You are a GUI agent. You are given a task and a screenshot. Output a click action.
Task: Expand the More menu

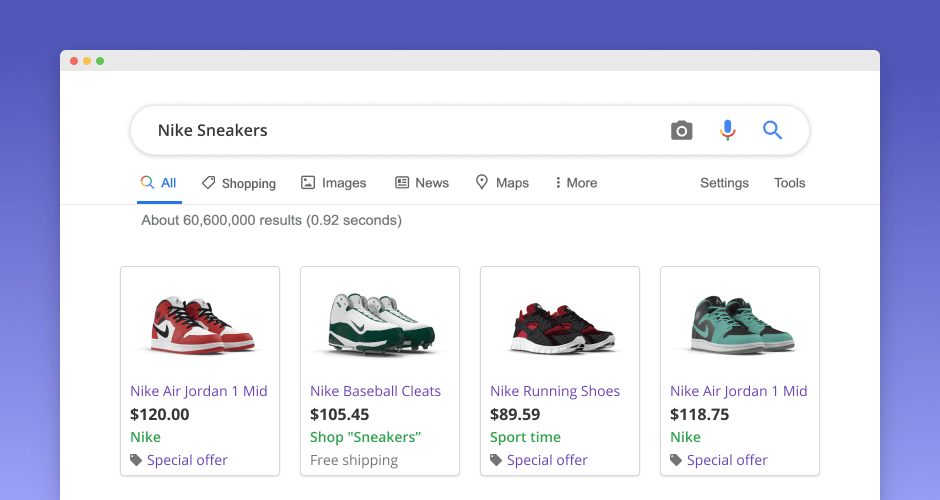[x=576, y=183]
